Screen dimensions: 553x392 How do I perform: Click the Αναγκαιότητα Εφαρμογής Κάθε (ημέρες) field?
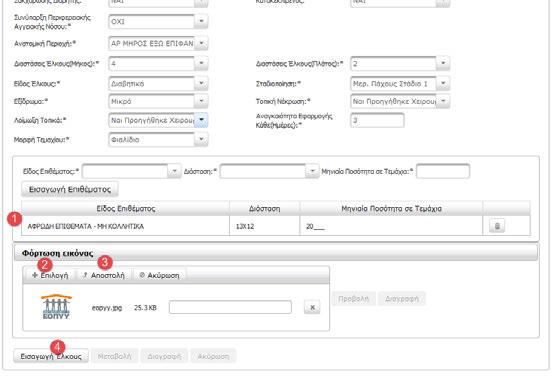pyautogui.click(x=377, y=120)
